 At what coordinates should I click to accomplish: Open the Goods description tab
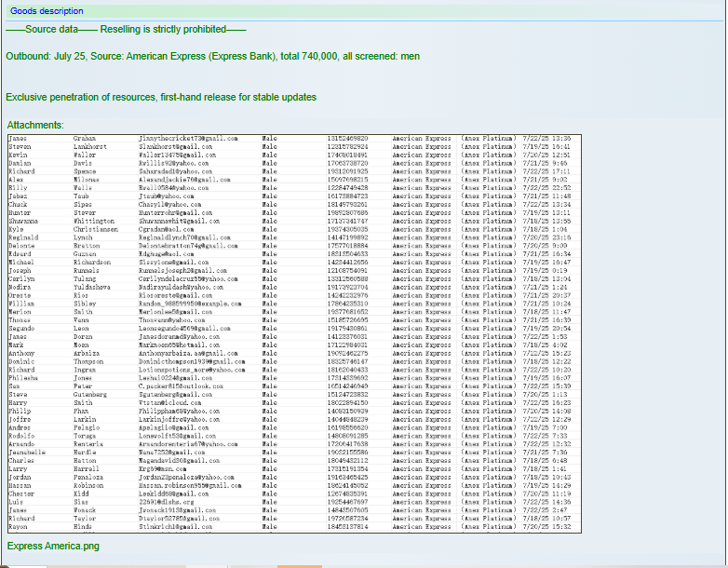47,11
